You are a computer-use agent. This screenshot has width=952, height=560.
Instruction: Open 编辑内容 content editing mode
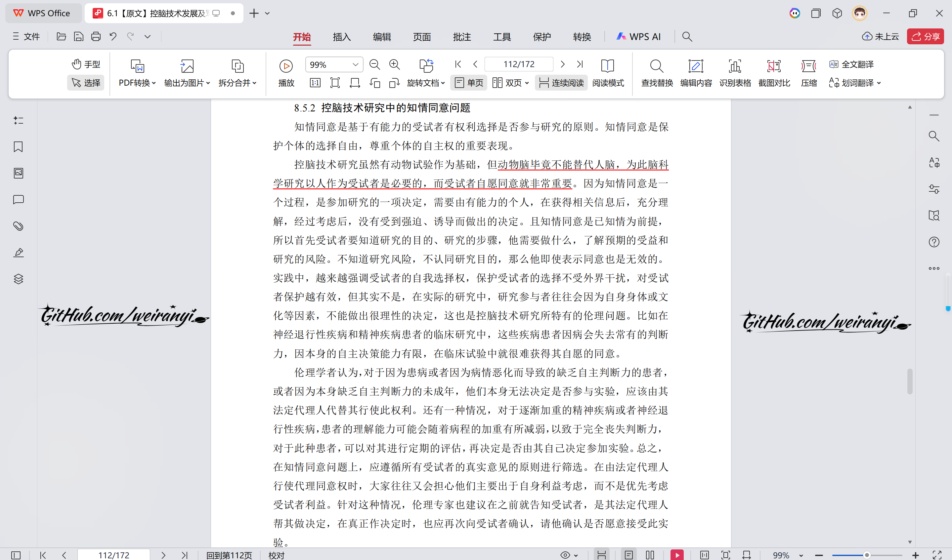(x=696, y=73)
